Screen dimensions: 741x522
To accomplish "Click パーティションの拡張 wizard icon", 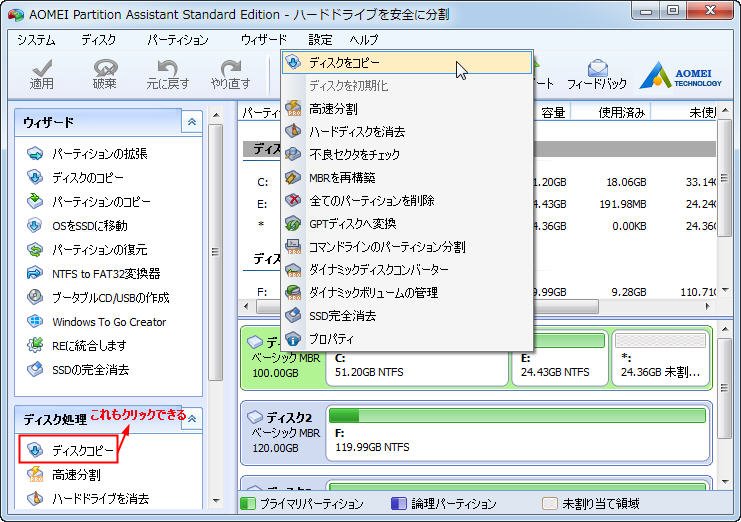I will (x=35, y=154).
